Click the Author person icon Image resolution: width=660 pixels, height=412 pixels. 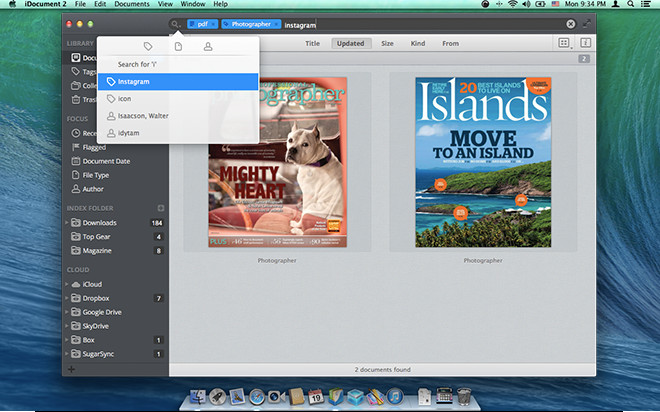[76, 189]
